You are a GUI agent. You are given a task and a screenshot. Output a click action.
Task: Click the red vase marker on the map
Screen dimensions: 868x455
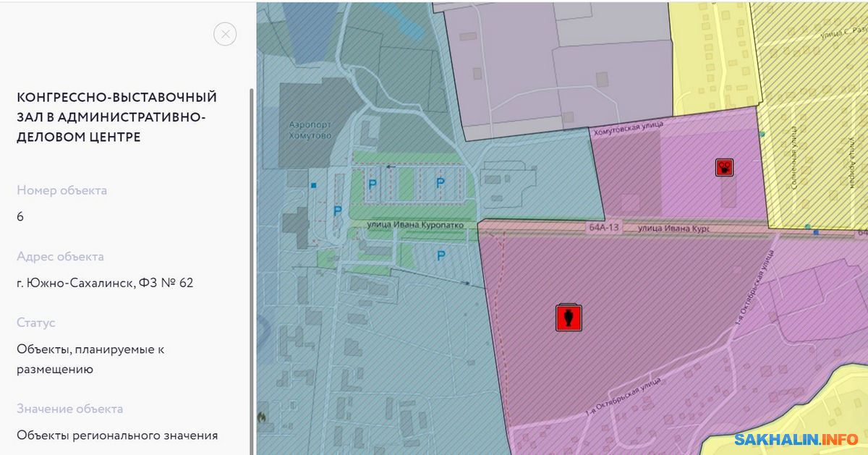tap(569, 318)
